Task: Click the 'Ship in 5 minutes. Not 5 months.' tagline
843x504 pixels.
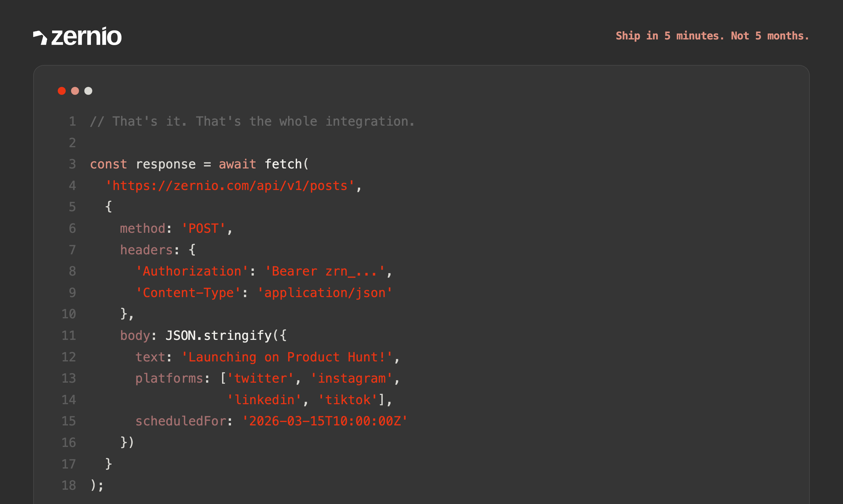Action: click(x=713, y=35)
